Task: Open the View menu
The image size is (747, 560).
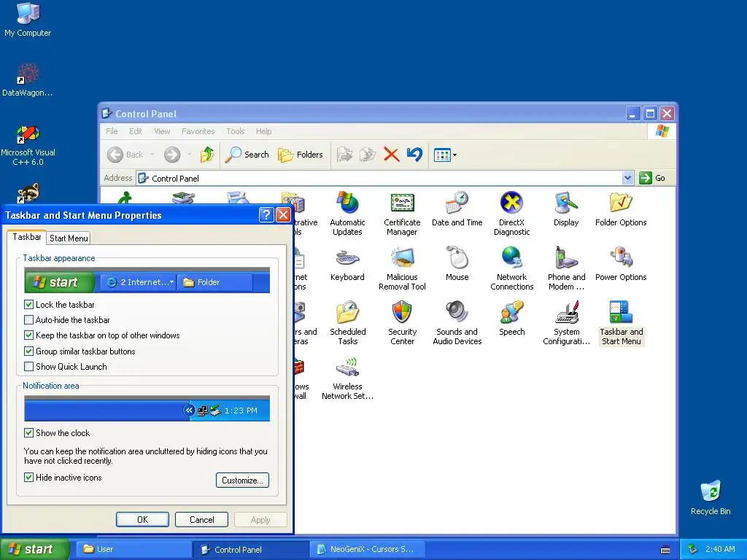Action: (162, 131)
